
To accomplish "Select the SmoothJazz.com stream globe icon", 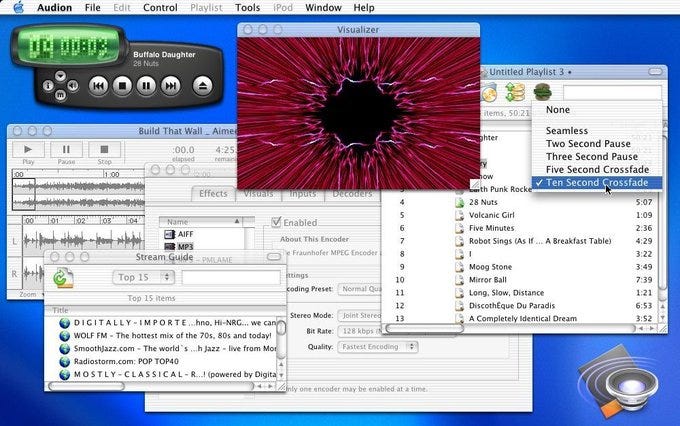I will point(65,349).
